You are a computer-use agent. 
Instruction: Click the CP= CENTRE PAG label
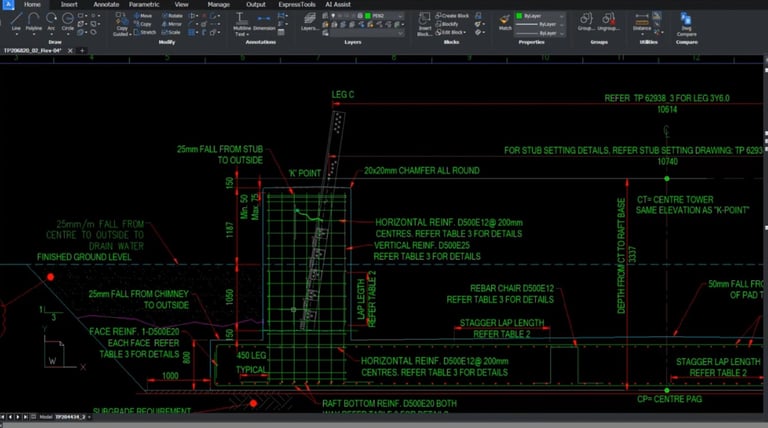click(x=670, y=399)
